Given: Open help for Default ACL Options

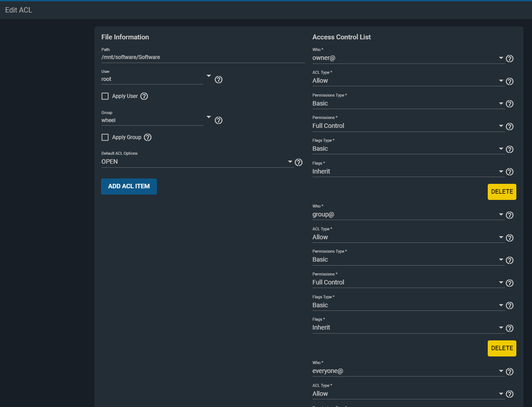Looking at the screenshot, I should click(299, 162).
